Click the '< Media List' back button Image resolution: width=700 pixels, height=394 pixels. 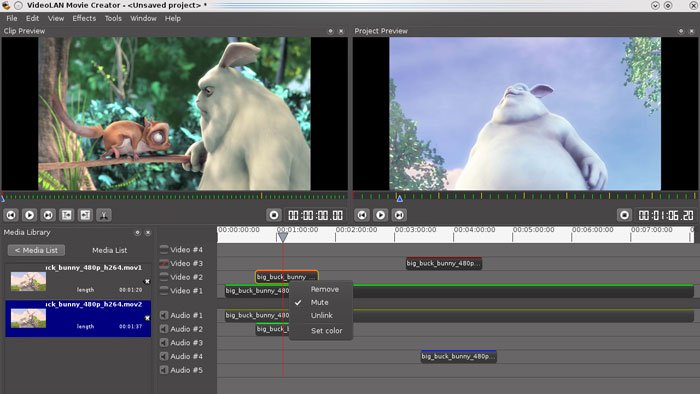[36, 250]
